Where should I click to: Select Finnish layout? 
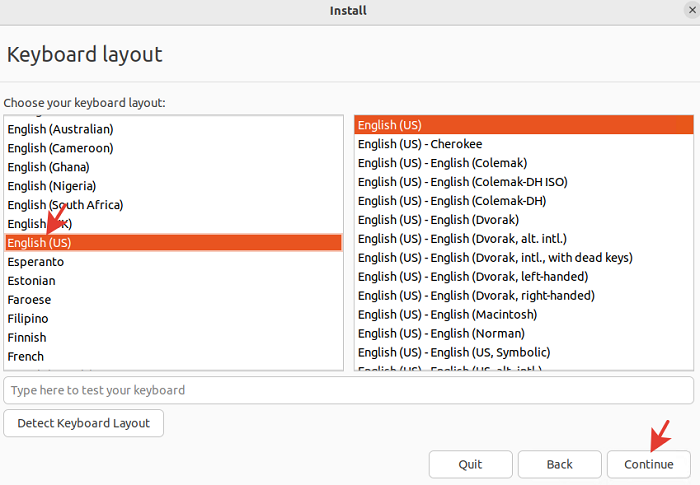(x=173, y=338)
